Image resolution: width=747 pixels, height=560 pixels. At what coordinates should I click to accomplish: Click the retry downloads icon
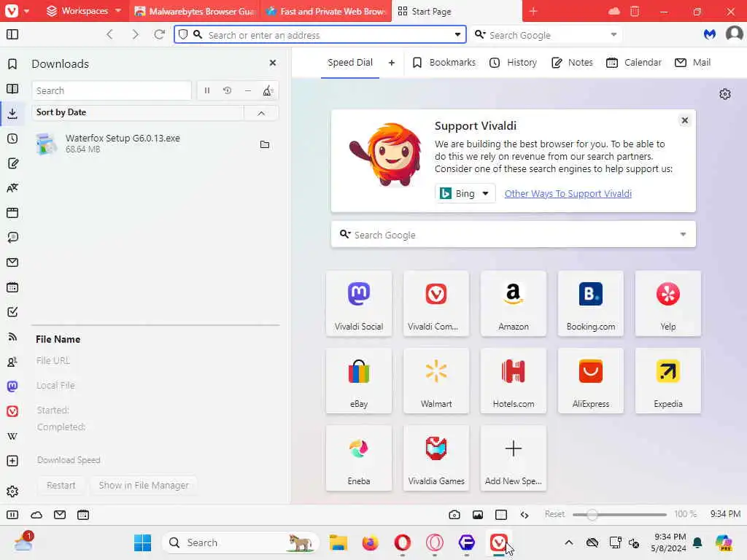(x=228, y=90)
